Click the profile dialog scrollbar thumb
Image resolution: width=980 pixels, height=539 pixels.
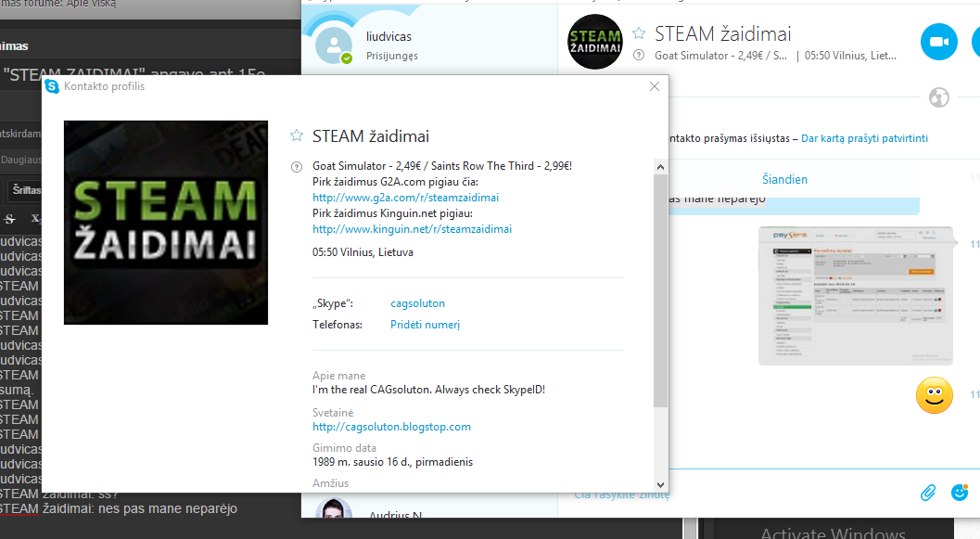click(x=660, y=290)
